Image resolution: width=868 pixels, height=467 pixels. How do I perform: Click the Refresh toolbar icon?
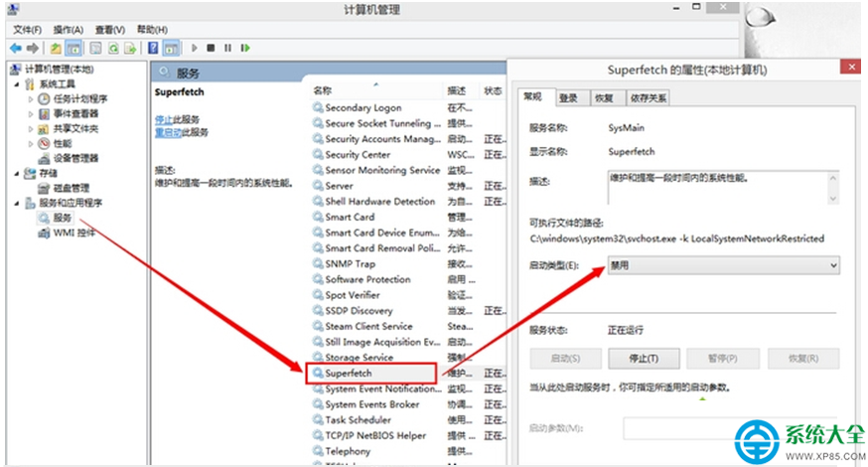click(113, 49)
